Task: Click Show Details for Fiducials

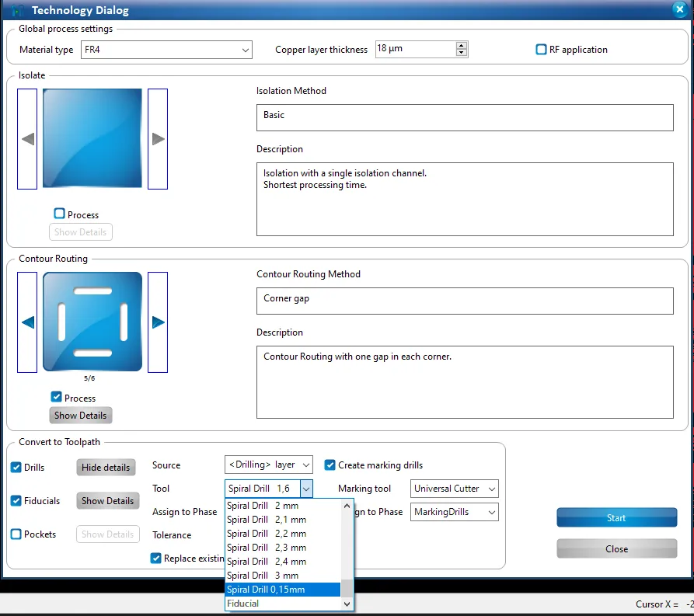Action: (x=107, y=501)
